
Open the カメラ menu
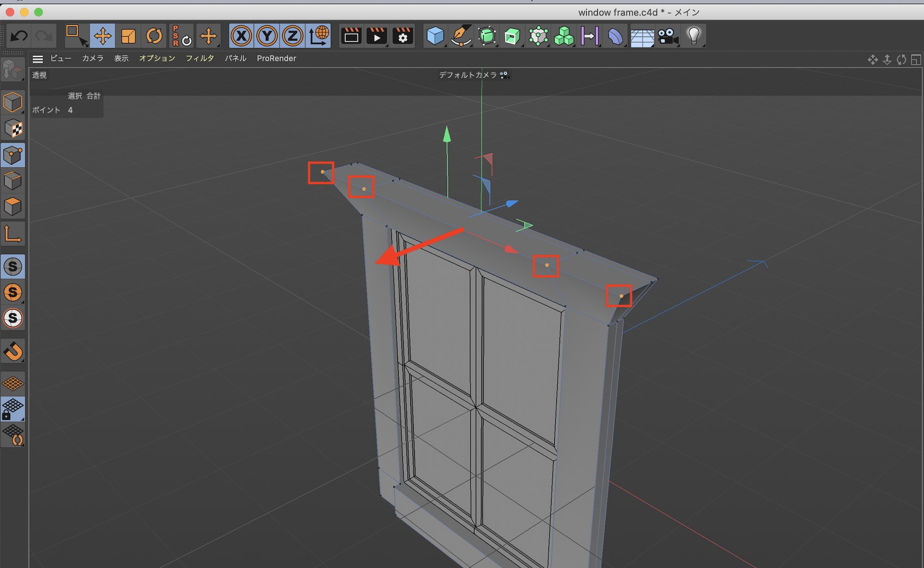click(92, 58)
